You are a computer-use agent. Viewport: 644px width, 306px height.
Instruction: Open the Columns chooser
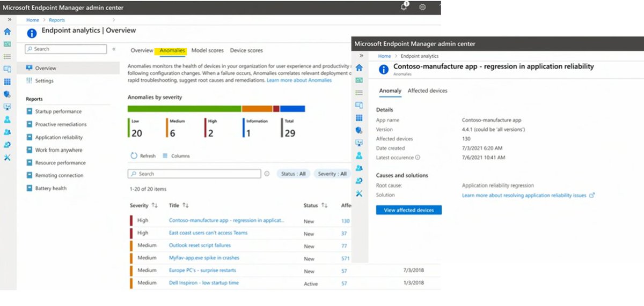pos(176,156)
